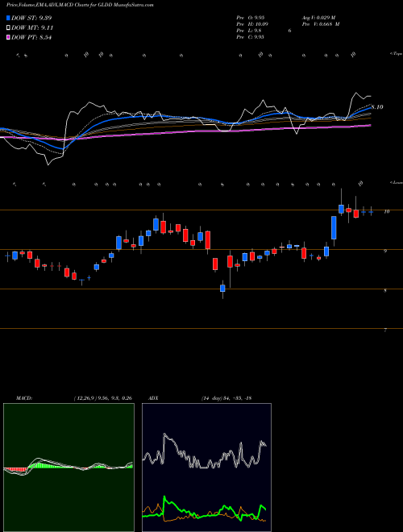The width and height of the screenshot is (403, 532).
Task: Click the blue DOW ST legend swatch
Action: 9,18
